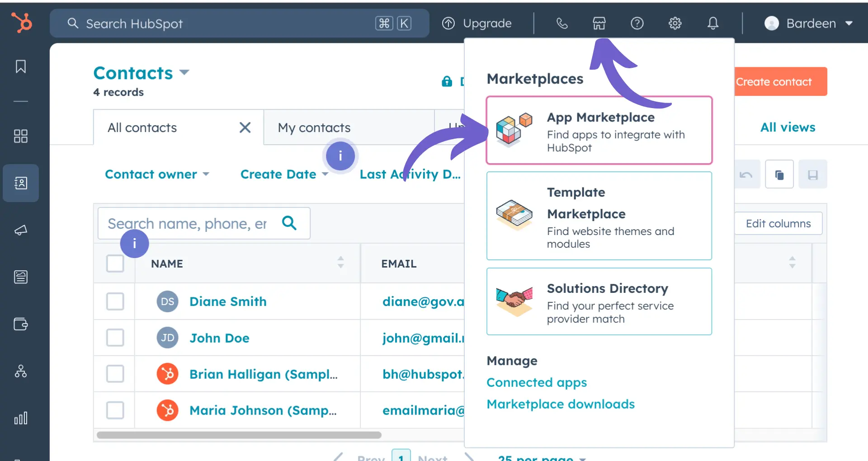
Task: Open All views link
Action: pos(788,127)
